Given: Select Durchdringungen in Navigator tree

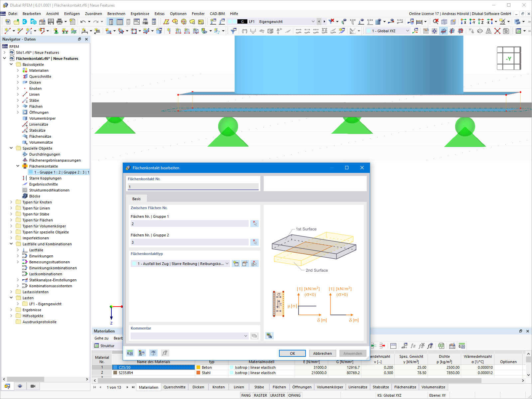Looking at the screenshot, I should (x=45, y=154).
